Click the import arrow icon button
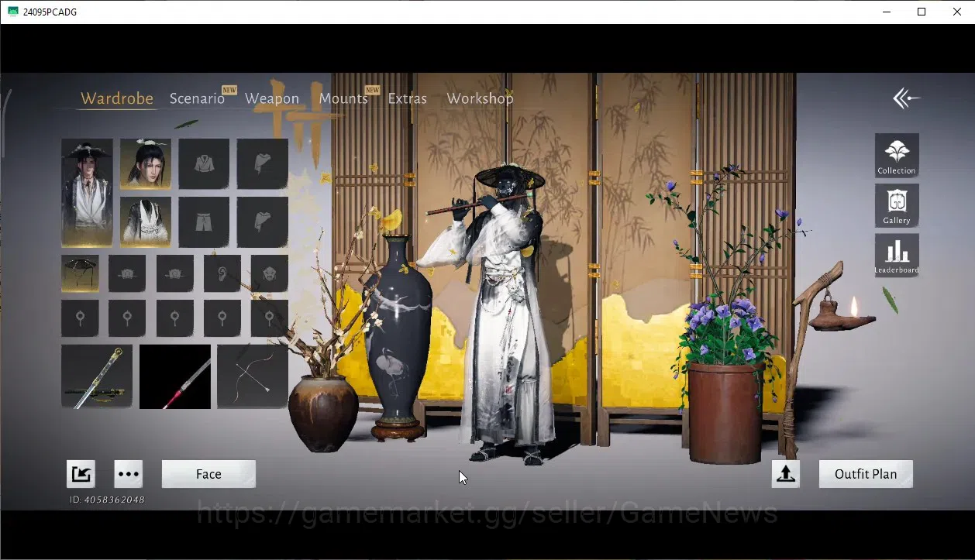 [81, 474]
